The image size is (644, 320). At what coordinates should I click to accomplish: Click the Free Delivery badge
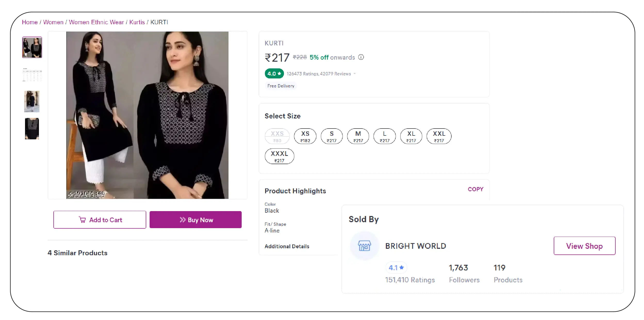click(x=280, y=86)
